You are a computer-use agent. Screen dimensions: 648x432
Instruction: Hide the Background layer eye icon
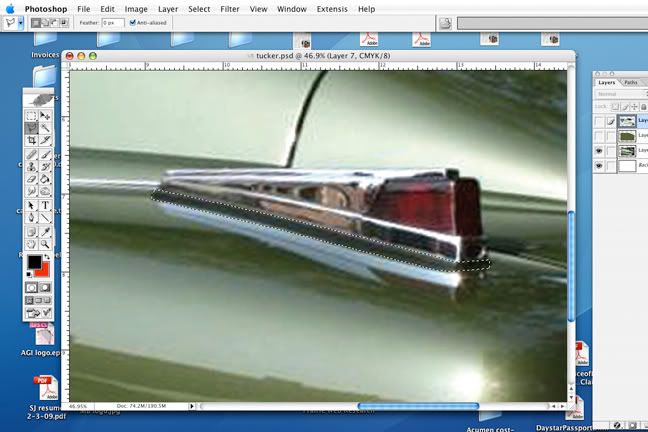pos(599,166)
